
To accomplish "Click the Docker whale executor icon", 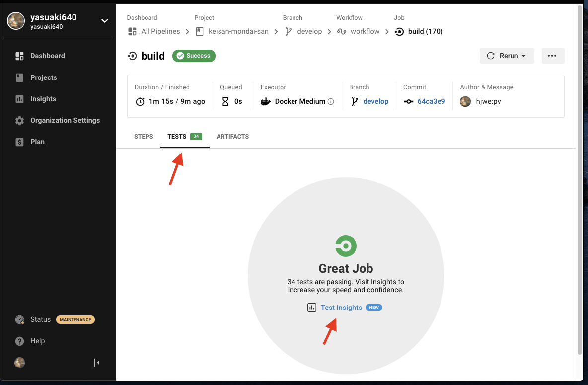I will coord(266,102).
